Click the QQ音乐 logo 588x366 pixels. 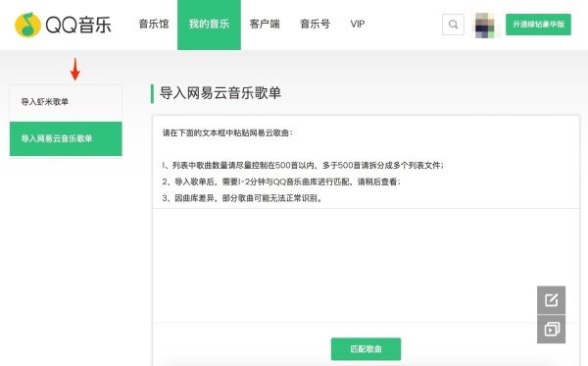(63, 25)
